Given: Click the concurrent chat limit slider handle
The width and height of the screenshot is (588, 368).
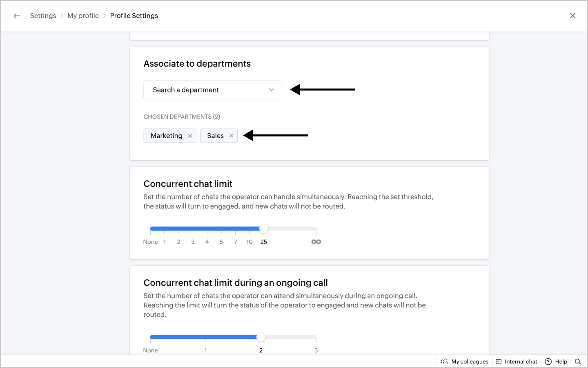Looking at the screenshot, I should [264, 229].
